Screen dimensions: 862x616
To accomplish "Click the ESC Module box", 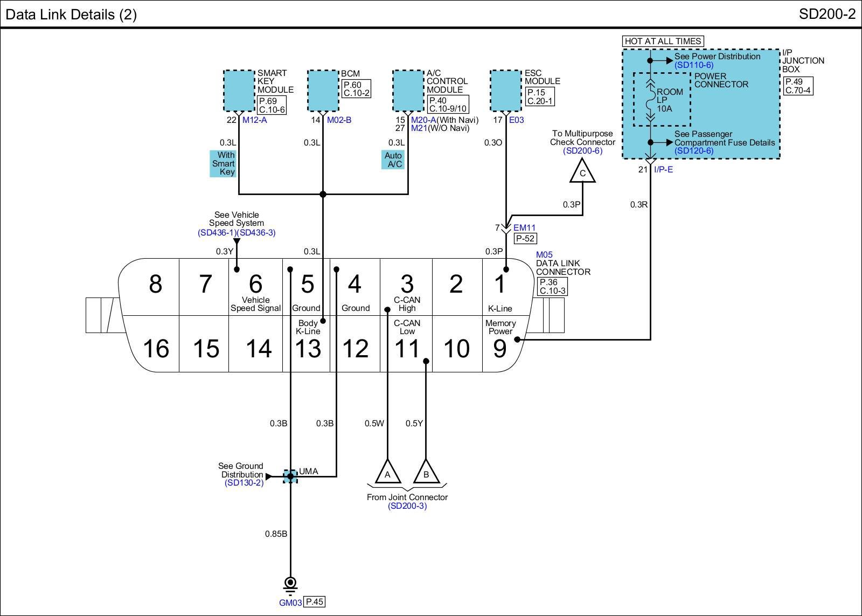I will (x=505, y=91).
